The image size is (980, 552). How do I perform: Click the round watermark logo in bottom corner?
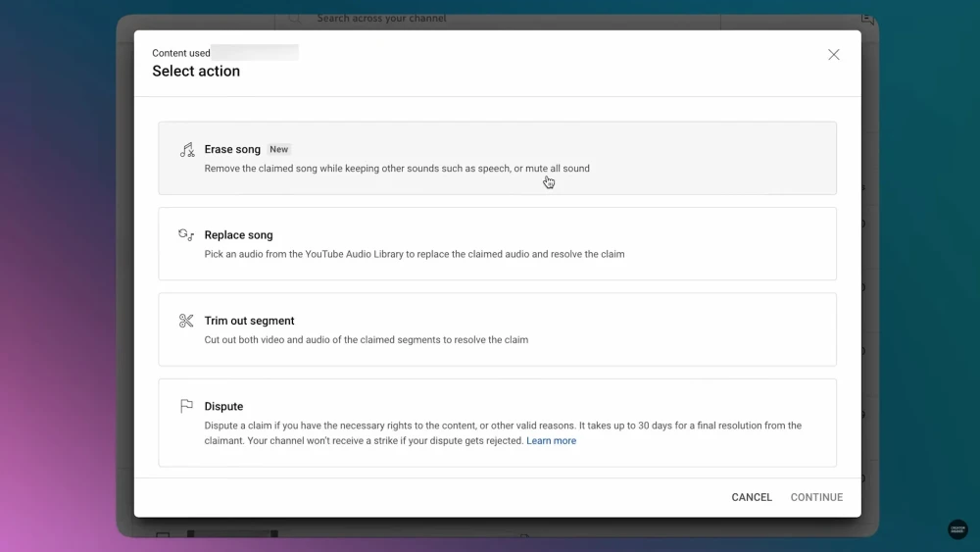point(957,529)
